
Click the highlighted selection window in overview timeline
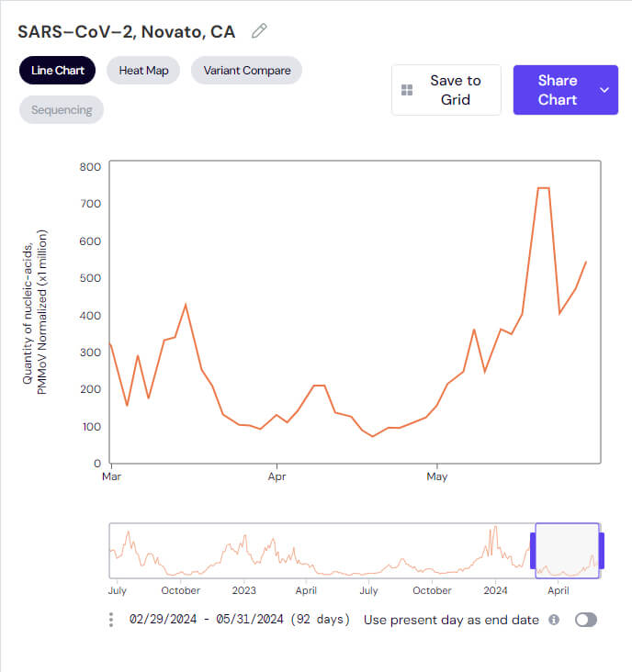[567, 551]
